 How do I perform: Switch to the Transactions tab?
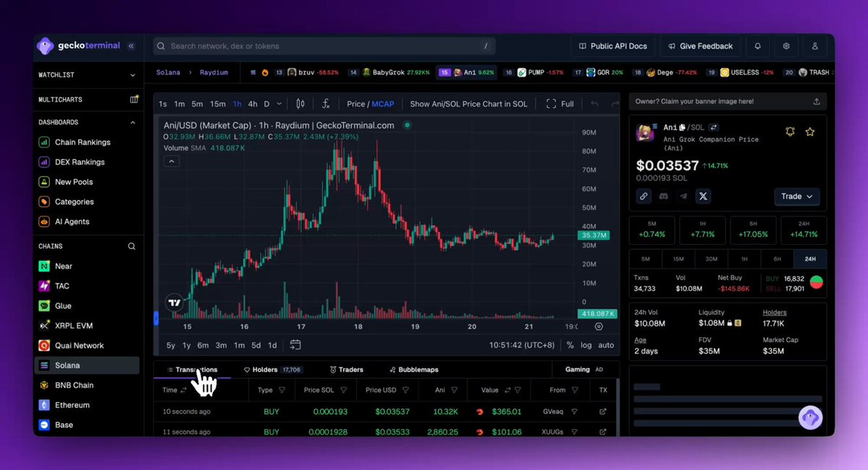click(x=192, y=369)
